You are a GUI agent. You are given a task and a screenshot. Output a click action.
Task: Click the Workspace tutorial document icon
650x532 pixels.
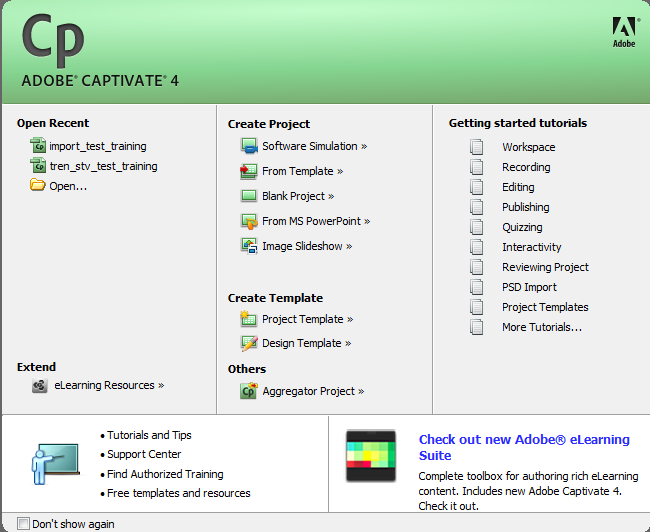(x=476, y=147)
